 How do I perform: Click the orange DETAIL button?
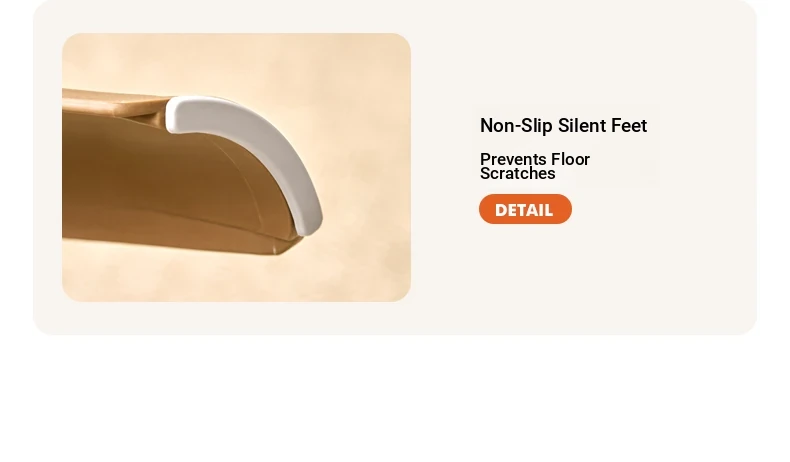(525, 209)
